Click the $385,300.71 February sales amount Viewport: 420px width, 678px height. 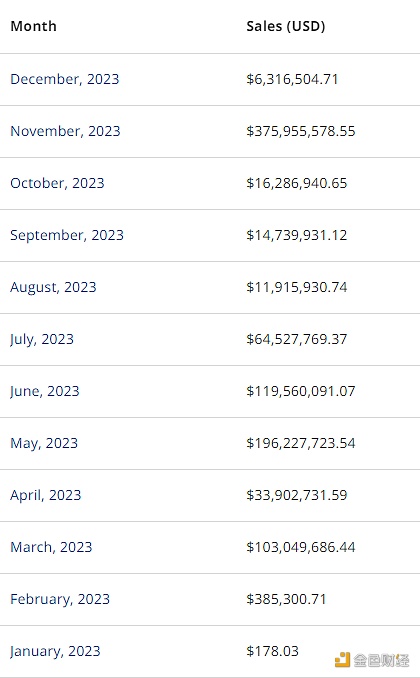pyautogui.click(x=286, y=599)
